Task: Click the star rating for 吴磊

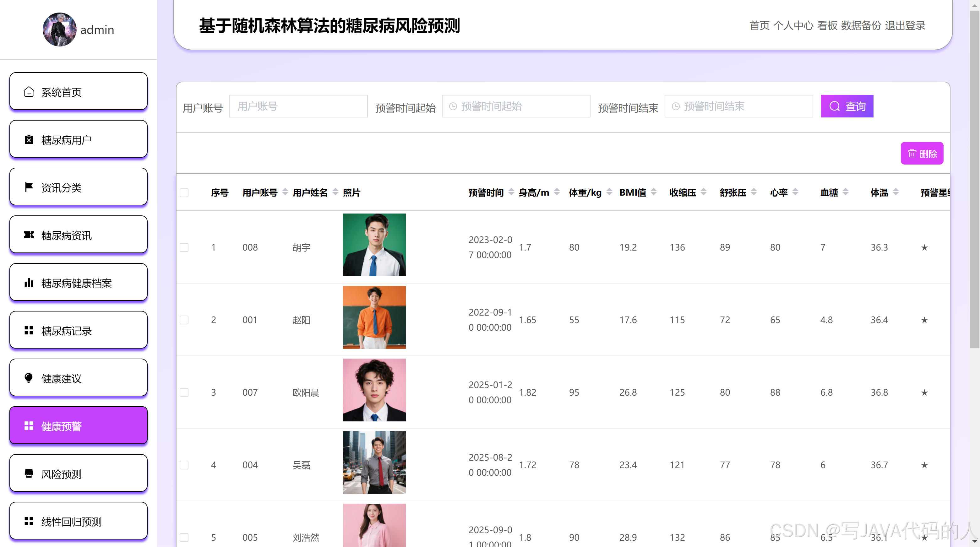Action: [x=924, y=465]
